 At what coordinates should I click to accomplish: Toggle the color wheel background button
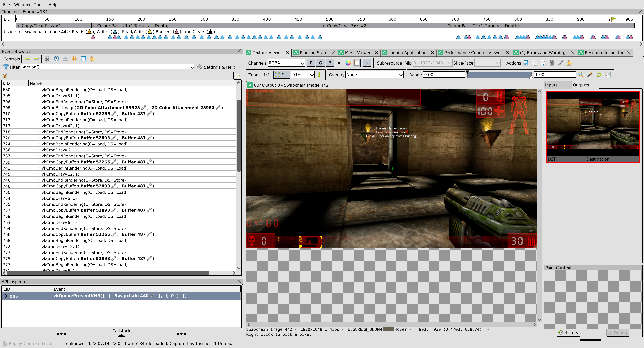pos(348,63)
